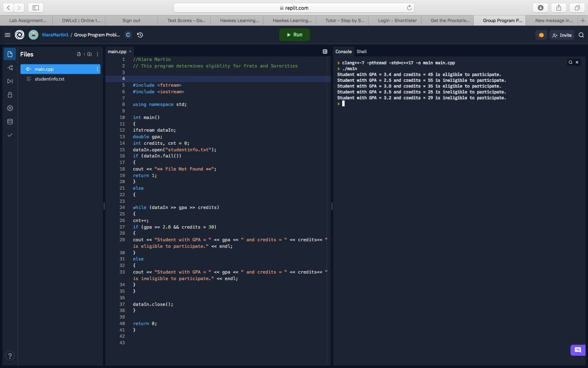
Task: Open the help question mark icon
Action: [10, 356]
